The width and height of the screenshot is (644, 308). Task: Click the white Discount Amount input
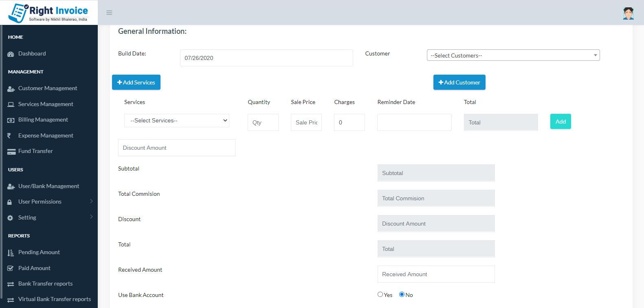pos(177,148)
